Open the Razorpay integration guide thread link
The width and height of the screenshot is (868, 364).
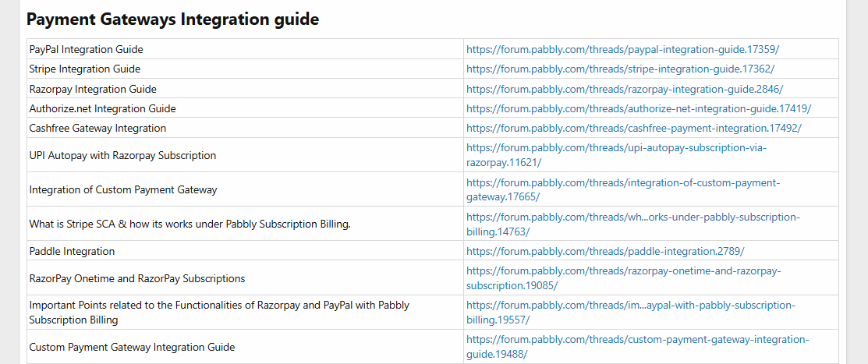(625, 89)
